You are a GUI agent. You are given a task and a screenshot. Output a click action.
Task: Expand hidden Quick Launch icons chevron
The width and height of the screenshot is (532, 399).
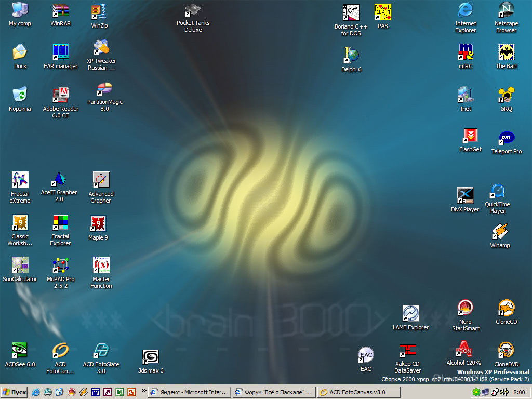point(144,391)
